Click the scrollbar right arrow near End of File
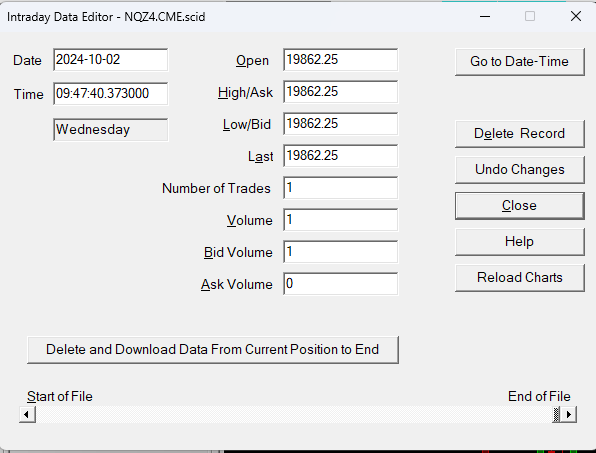 coord(569,414)
